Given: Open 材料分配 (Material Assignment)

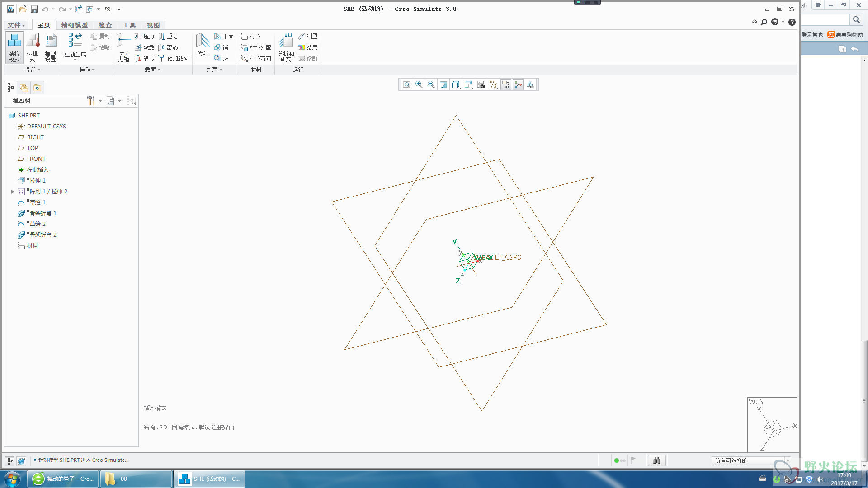Looking at the screenshot, I should click(x=256, y=47).
